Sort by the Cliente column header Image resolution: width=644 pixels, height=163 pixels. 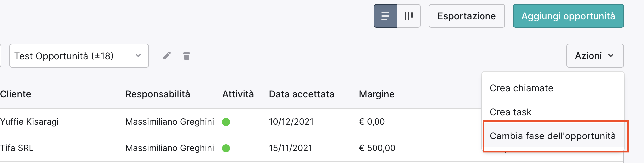coord(16,94)
